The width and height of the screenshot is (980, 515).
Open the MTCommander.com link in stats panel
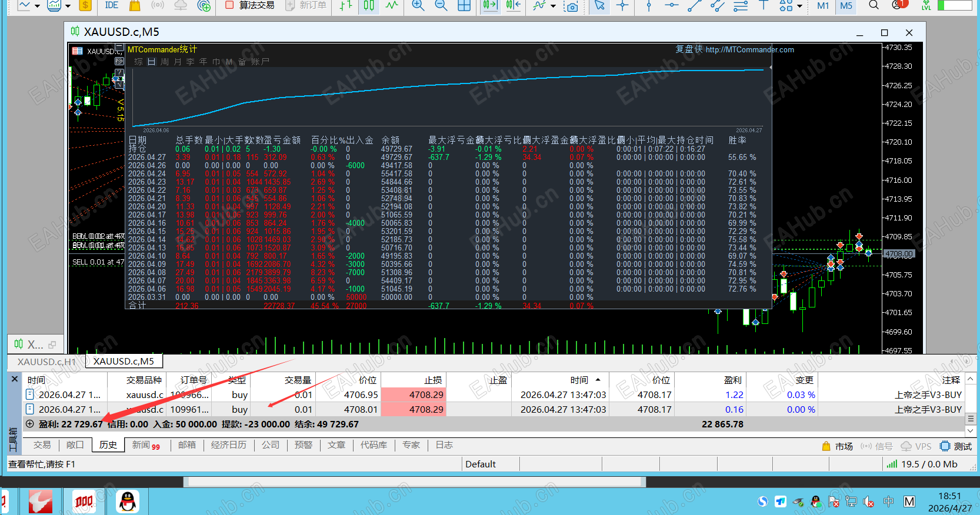point(750,50)
